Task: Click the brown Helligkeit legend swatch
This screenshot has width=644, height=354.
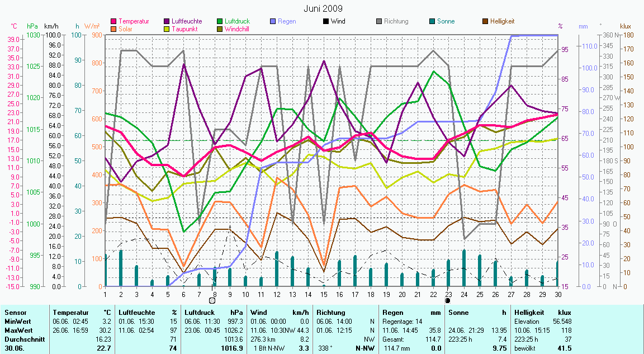Action: (485, 21)
